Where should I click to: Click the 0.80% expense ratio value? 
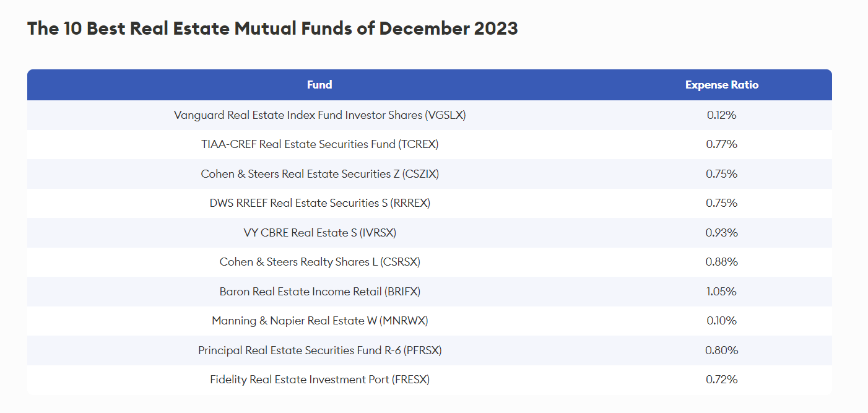722,350
